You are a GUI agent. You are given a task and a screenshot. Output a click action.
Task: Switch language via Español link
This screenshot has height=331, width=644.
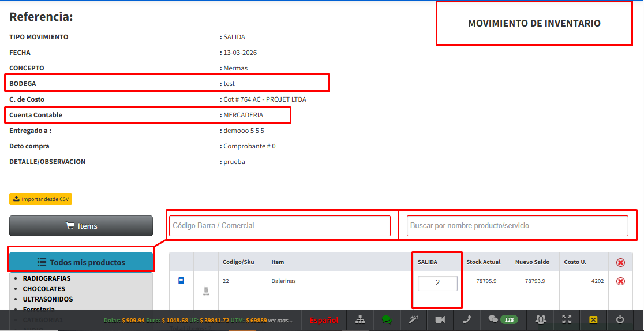point(324,320)
